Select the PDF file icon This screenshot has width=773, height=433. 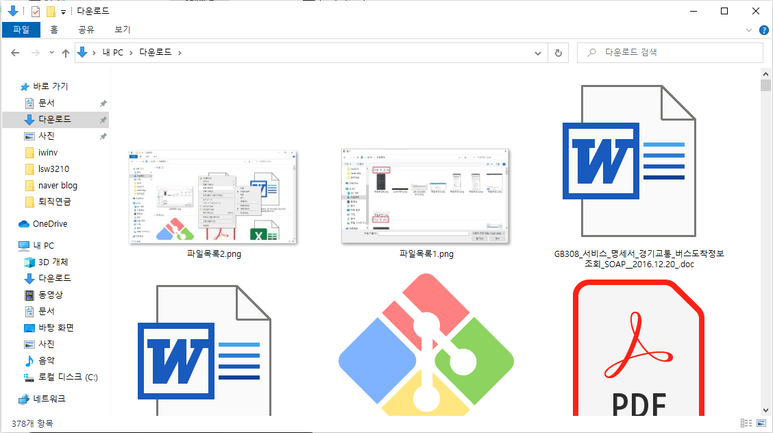[x=639, y=348]
